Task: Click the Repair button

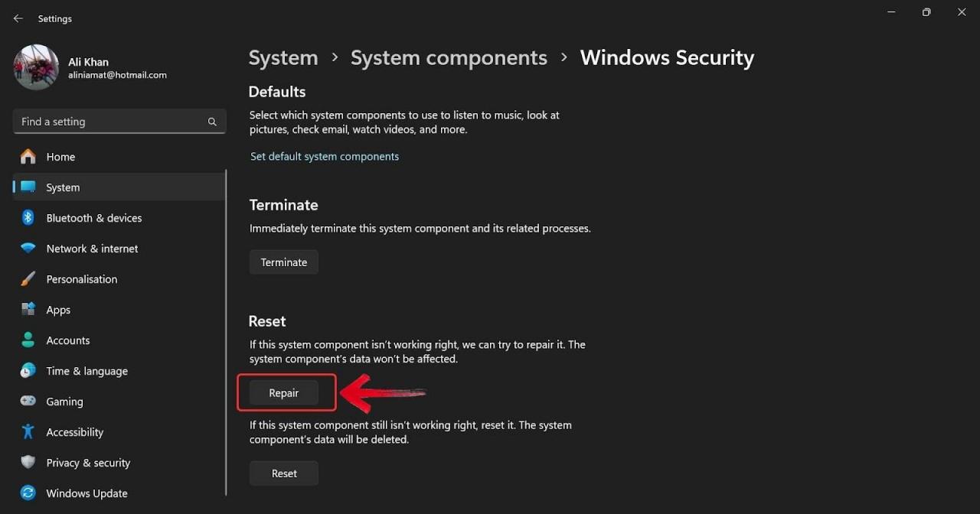Action: tap(284, 392)
